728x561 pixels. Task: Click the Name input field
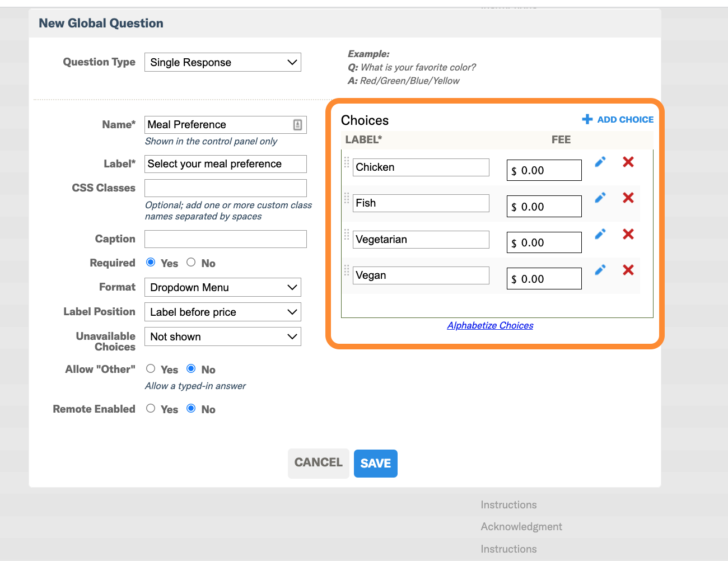[x=226, y=125]
